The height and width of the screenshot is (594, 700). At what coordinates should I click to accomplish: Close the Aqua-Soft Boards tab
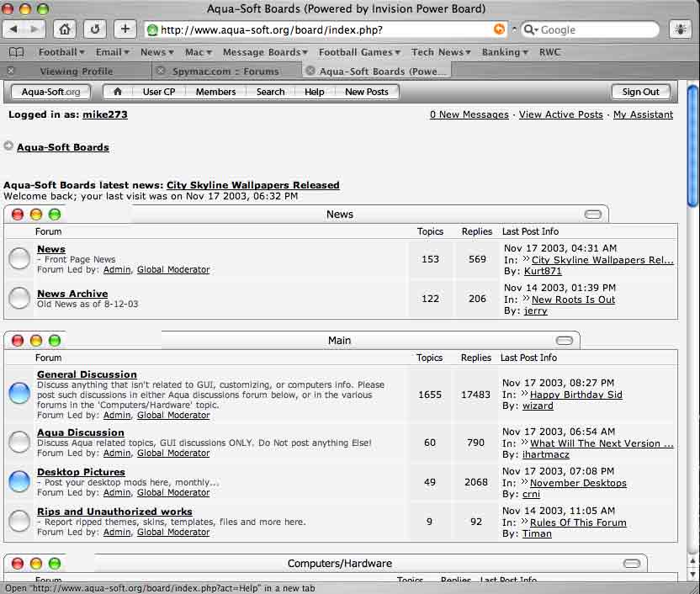(x=310, y=71)
